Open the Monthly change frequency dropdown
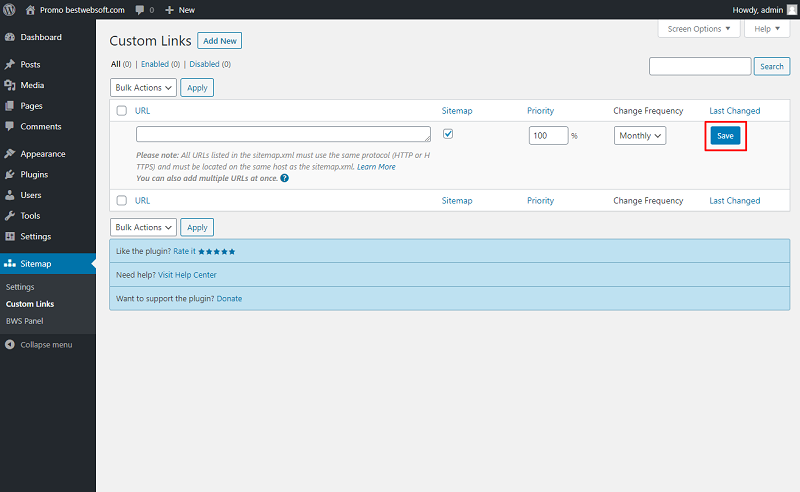800x492 pixels. click(x=640, y=136)
